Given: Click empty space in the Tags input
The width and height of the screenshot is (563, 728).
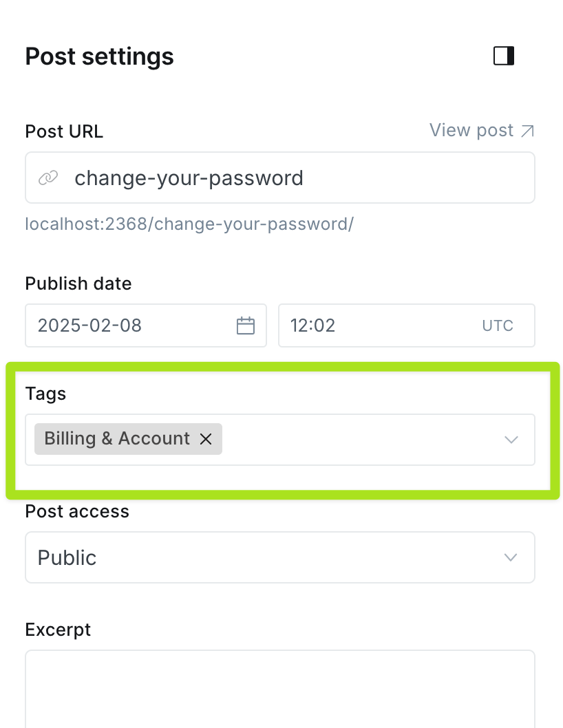Looking at the screenshot, I should click(x=358, y=440).
